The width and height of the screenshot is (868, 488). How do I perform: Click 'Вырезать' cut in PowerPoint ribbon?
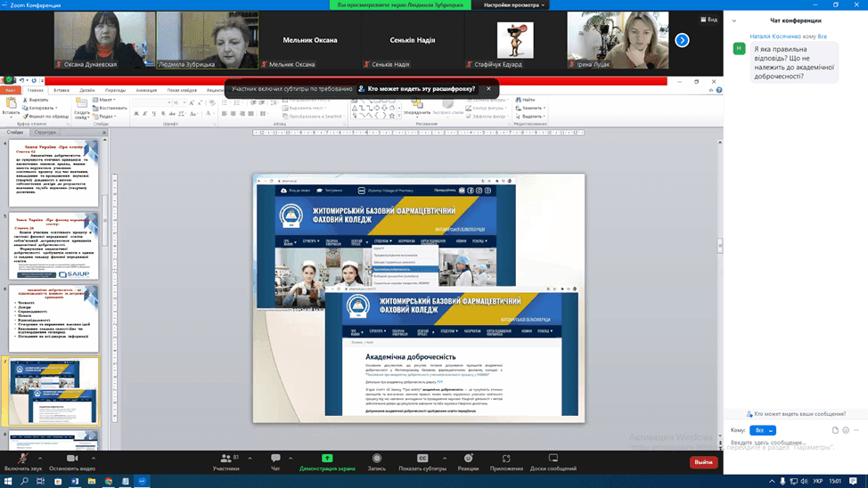[36, 100]
